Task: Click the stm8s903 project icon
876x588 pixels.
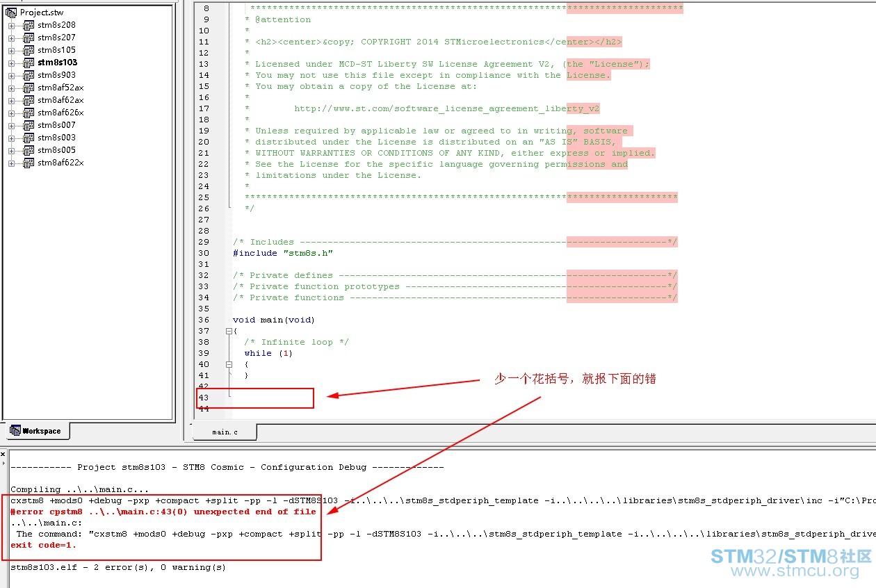Action: (29, 75)
